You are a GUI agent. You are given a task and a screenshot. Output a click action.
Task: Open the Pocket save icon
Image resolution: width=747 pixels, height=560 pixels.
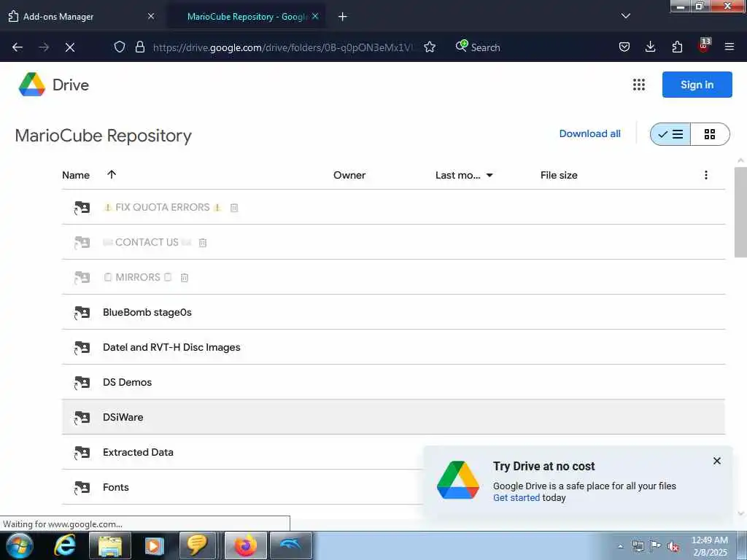624,47
